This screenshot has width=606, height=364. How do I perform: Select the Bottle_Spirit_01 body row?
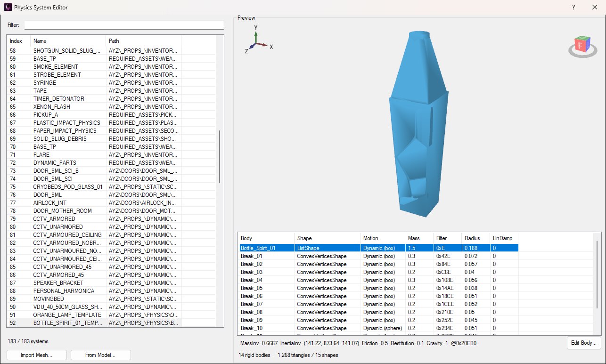click(378, 248)
